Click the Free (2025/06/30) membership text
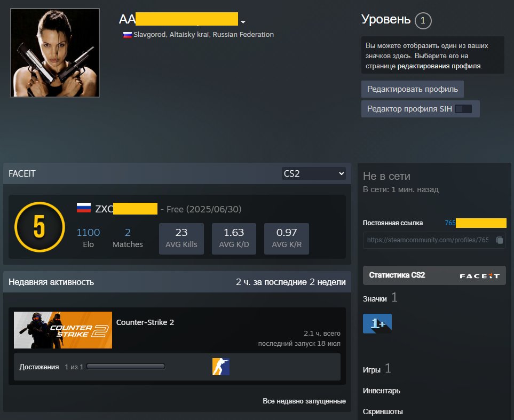This screenshot has width=514, height=420. (204, 209)
